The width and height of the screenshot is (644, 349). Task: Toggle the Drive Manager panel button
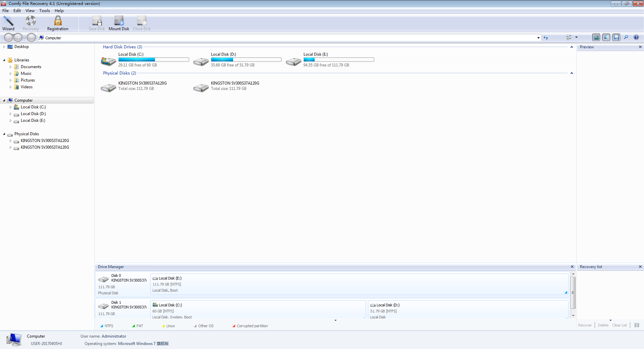(596, 38)
